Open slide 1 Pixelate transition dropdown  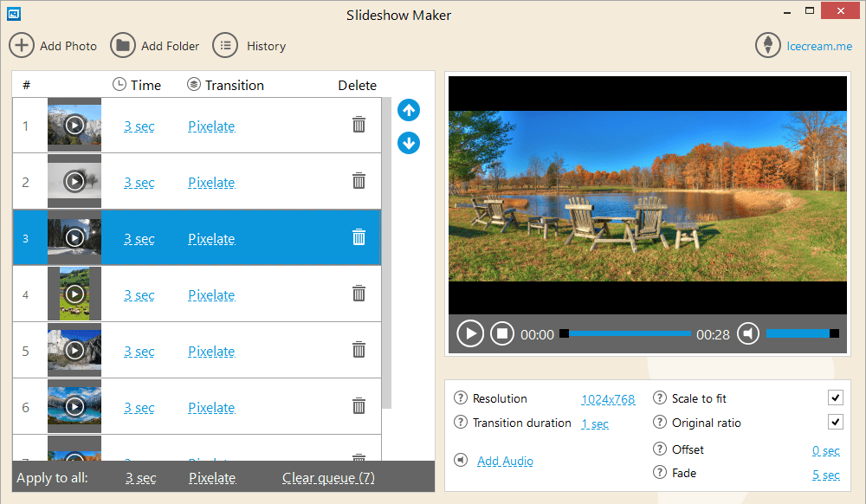coord(211,126)
